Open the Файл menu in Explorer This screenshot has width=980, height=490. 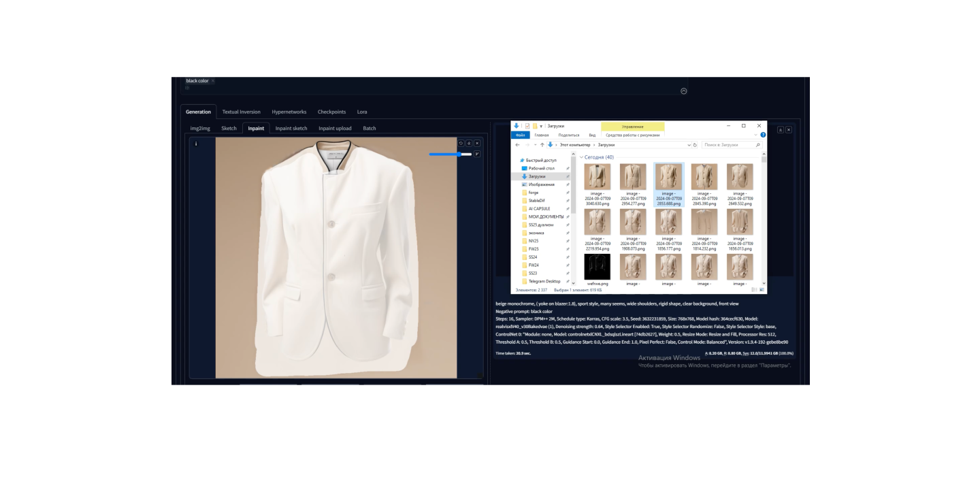coord(520,135)
